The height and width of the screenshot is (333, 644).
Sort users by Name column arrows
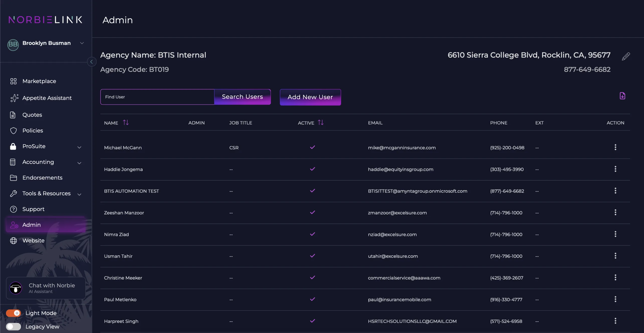[126, 122]
